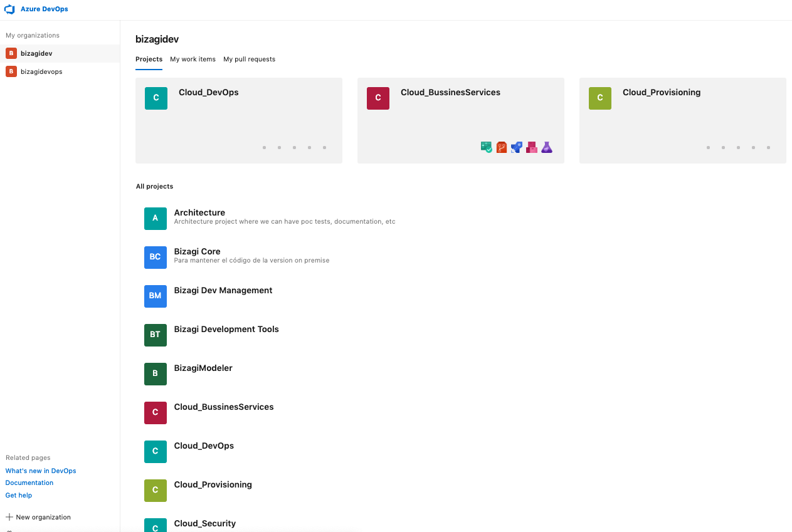Image resolution: width=792 pixels, height=532 pixels.
Task: Open Cloud_DevOps card title
Action: [209, 92]
